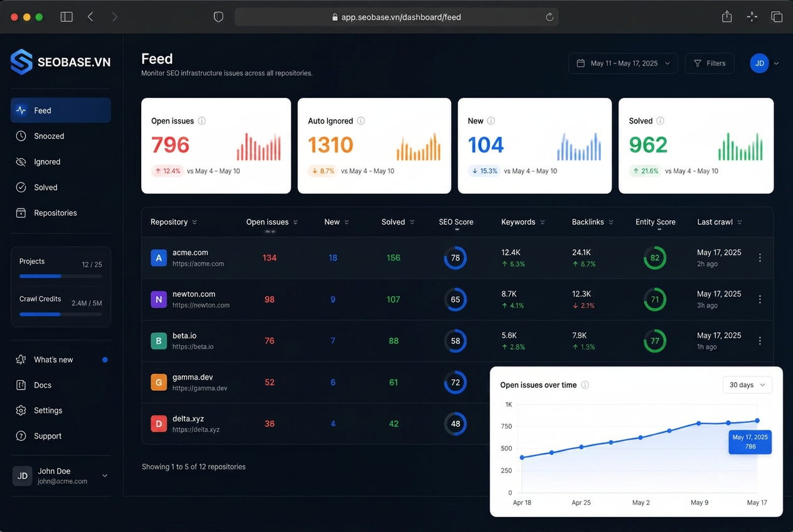Click info icon next to Open issues card
The height and width of the screenshot is (532, 793).
(202, 121)
